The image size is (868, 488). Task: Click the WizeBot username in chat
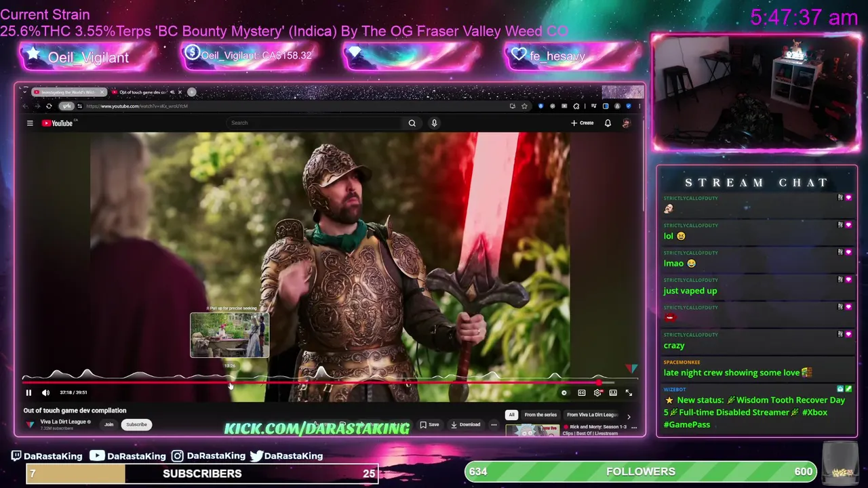[x=675, y=390]
